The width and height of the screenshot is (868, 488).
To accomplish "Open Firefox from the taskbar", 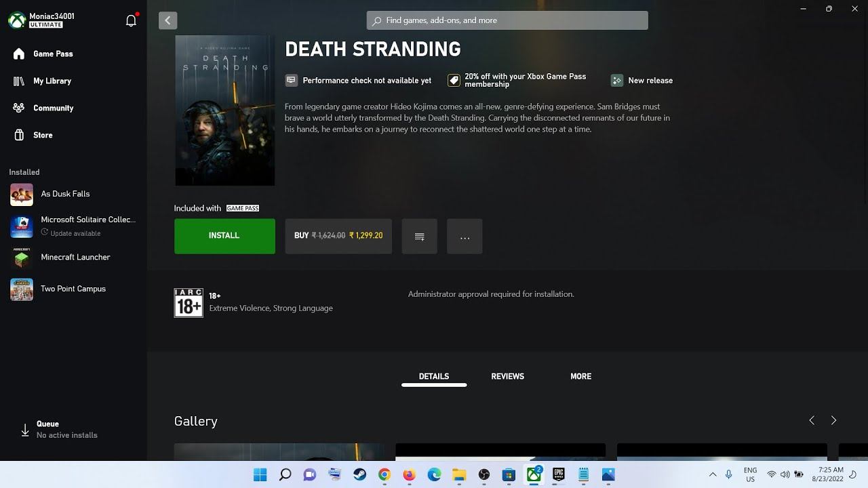I will point(409,474).
